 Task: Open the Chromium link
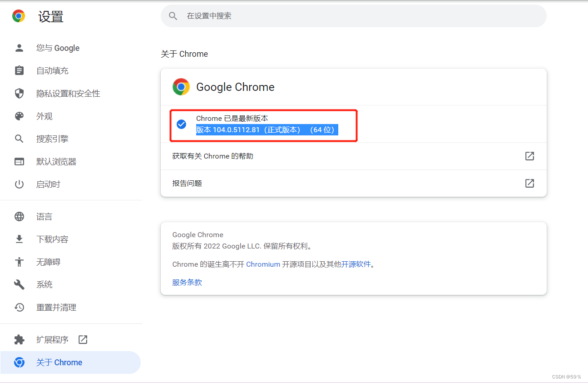point(263,264)
